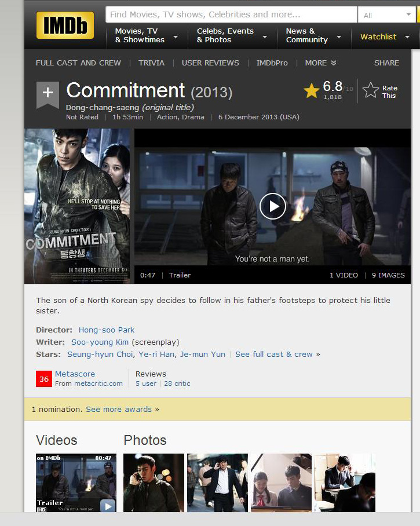This screenshot has width=420, height=526.
Task: Click the Drama genre link
Action: 193,117
